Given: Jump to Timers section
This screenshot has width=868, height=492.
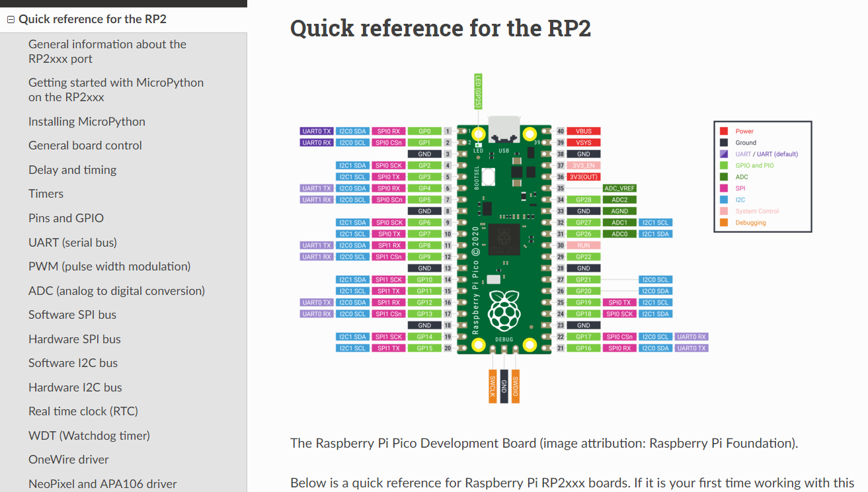Looking at the screenshot, I should pyautogui.click(x=46, y=194).
